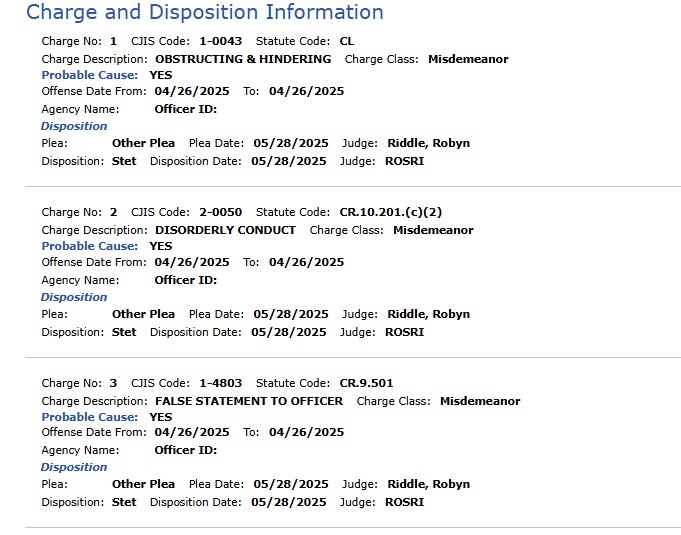This screenshot has width=681, height=535.
Task: Select the CJIS Code 1-0043 value
Action: coord(221,41)
